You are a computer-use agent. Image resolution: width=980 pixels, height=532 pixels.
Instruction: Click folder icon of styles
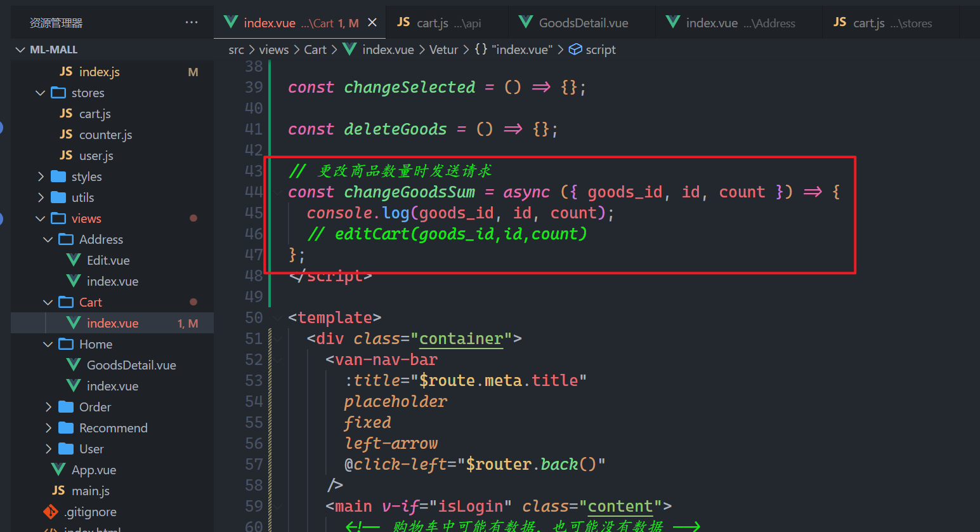tap(58, 176)
